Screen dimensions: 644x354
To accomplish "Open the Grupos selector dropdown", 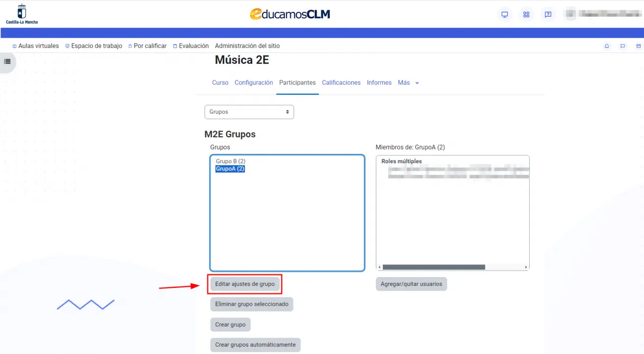I will coord(249,112).
